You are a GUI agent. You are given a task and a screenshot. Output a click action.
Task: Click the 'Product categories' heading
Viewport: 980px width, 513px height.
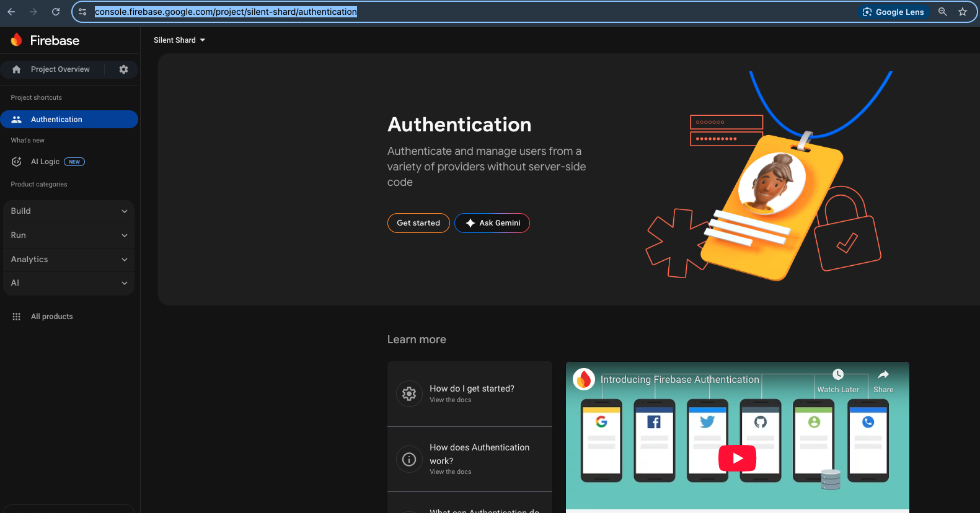tap(39, 185)
